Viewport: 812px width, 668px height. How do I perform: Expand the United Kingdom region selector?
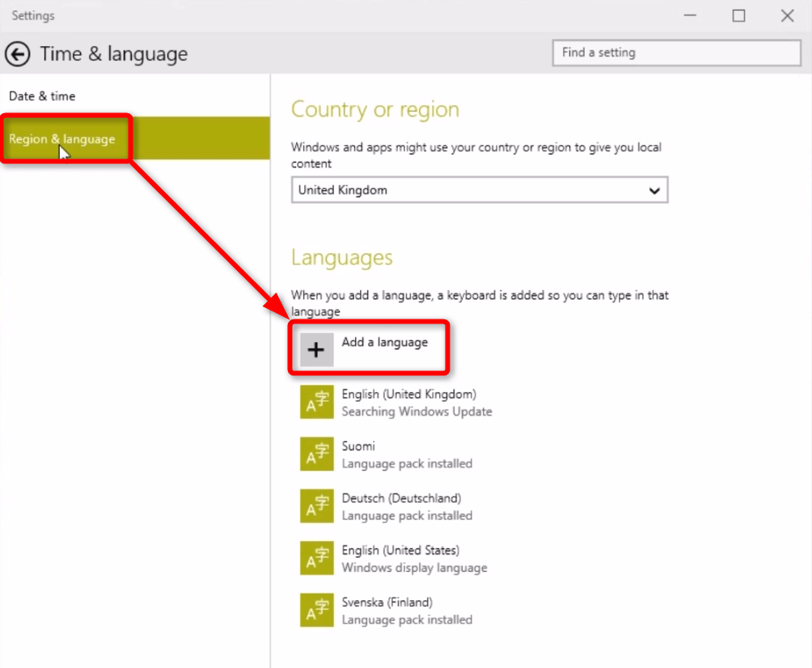coord(480,190)
